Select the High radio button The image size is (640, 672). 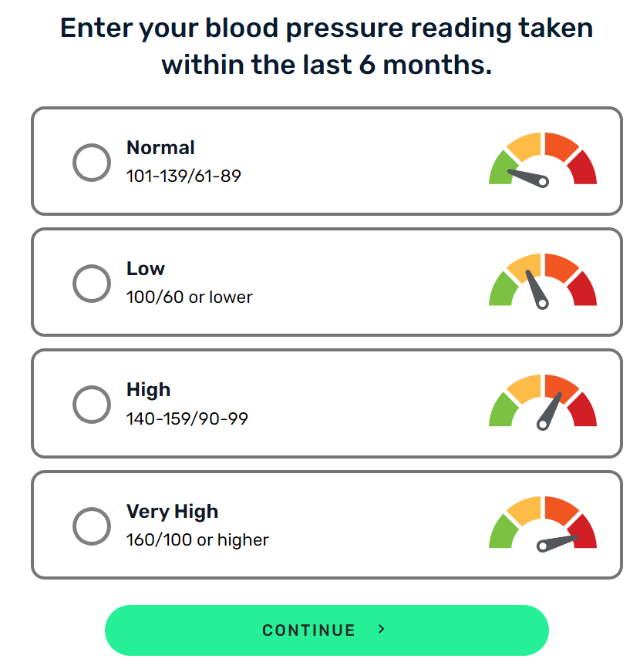click(92, 405)
